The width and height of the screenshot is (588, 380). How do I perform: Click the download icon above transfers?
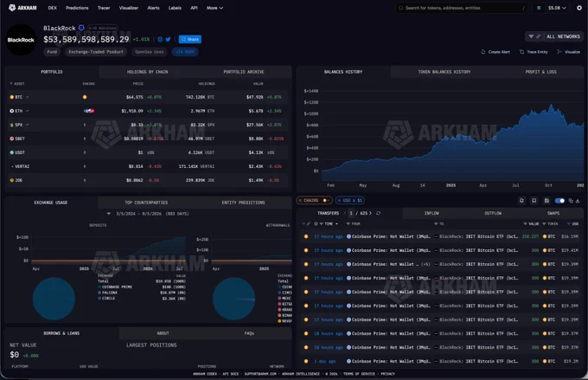(x=578, y=201)
